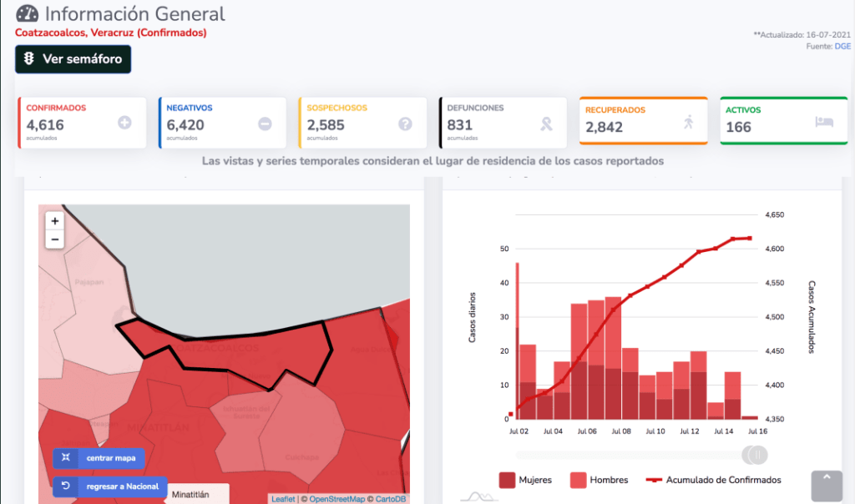The width and height of the screenshot is (855, 504).
Task: Click the dashboard gauge icon beside Información General
Action: pos(27,14)
